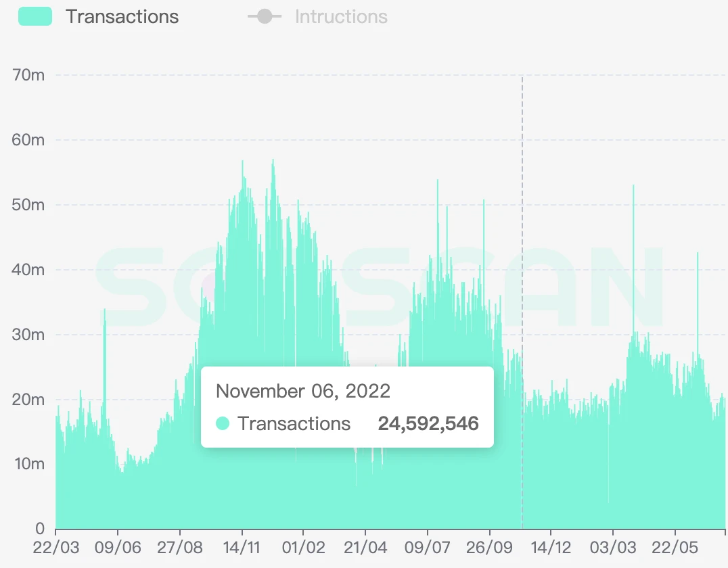
Task: Click the 09/07 date axis label
Action: (x=427, y=546)
